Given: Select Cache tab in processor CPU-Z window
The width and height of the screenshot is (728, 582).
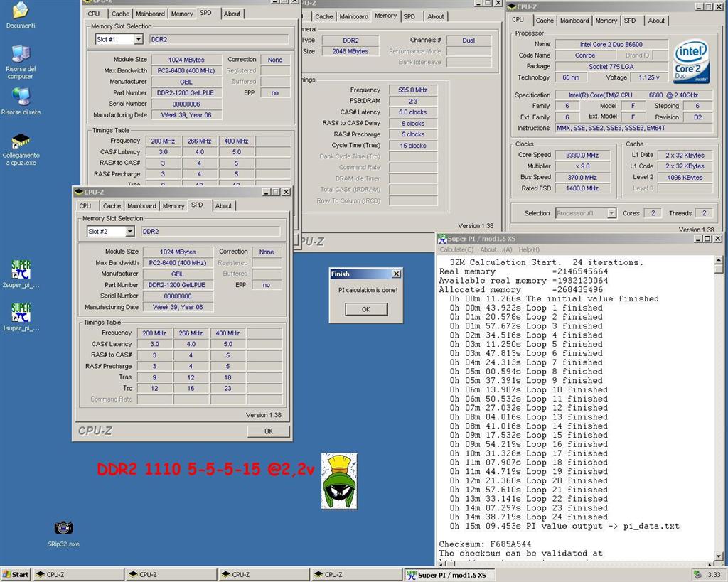Looking at the screenshot, I should tap(545, 21).
